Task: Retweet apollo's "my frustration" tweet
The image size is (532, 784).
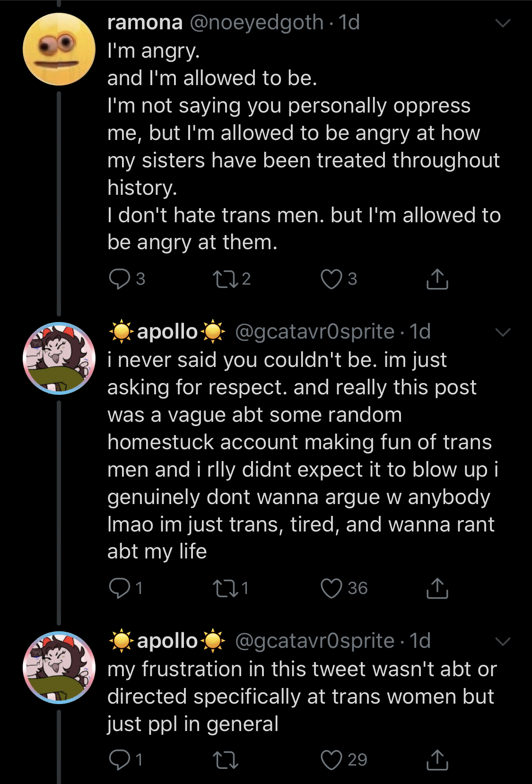Action: pyautogui.click(x=225, y=760)
